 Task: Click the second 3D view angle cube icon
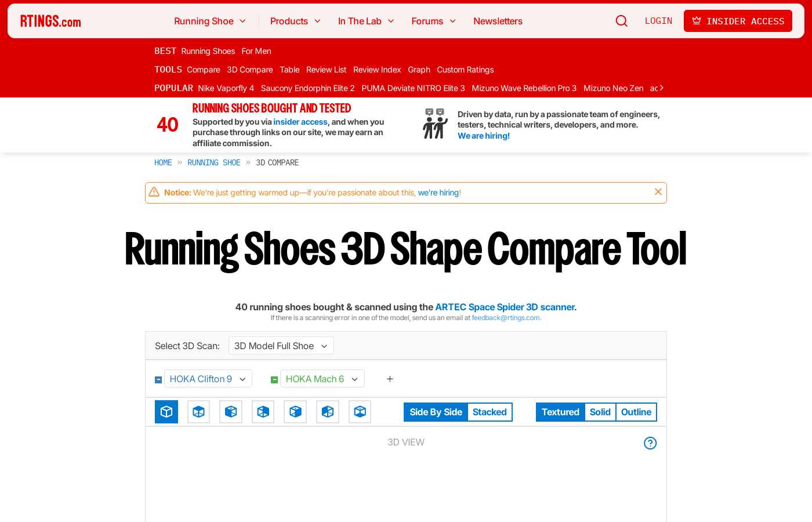(198, 412)
